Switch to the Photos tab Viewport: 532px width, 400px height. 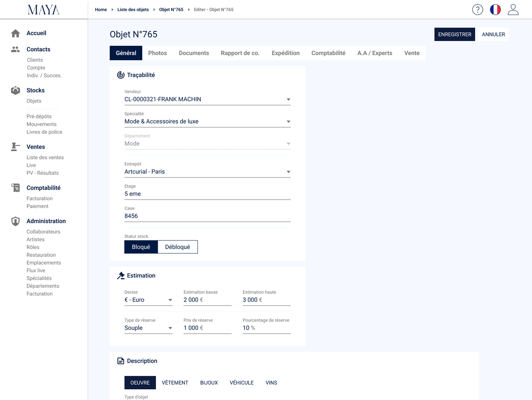[157, 53]
